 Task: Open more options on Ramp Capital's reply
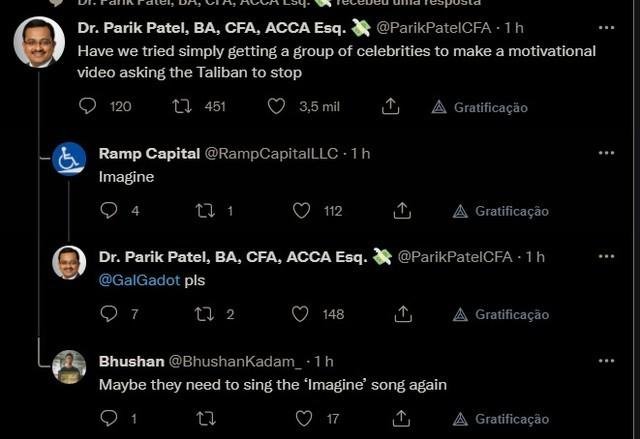point(606,153)
